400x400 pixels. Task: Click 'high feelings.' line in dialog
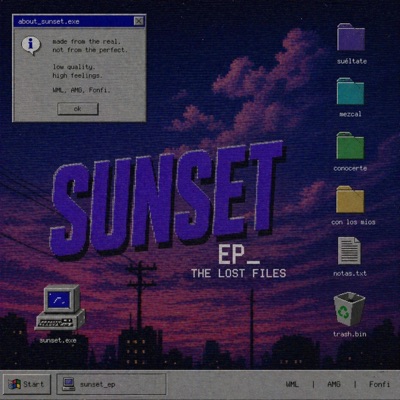77,76
